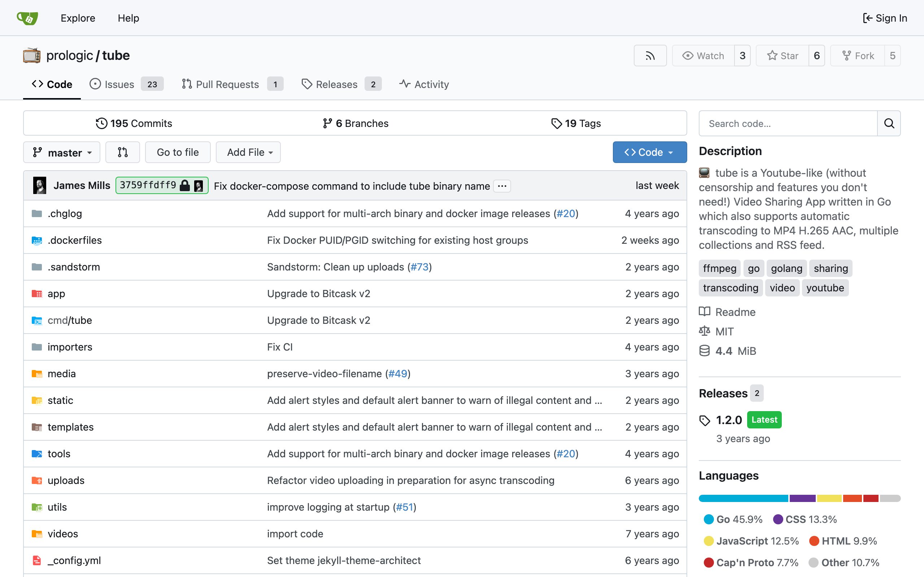Viewport: 924px width, 577px height.
Task: Click the compare branches icon button
Action: pos(123,152)
